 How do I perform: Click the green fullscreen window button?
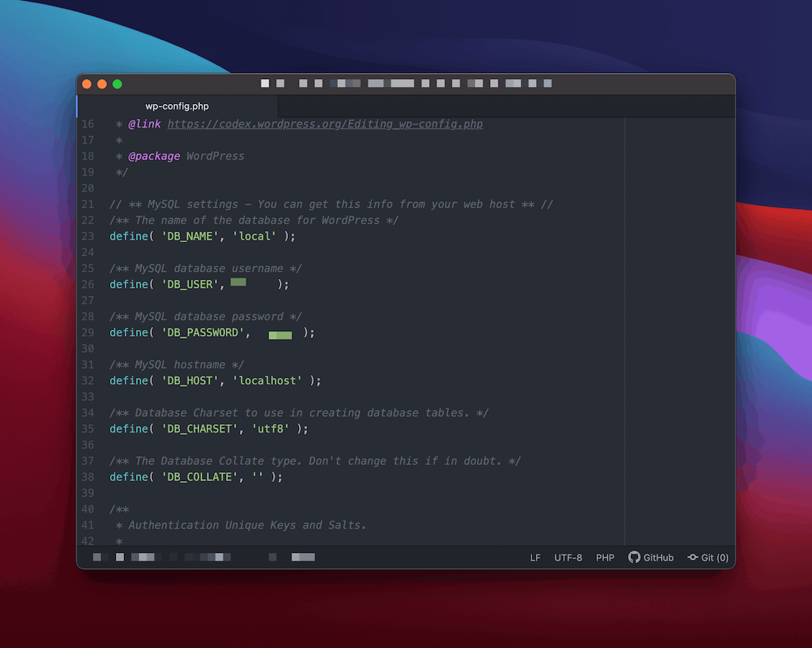(x=117, y=84)
